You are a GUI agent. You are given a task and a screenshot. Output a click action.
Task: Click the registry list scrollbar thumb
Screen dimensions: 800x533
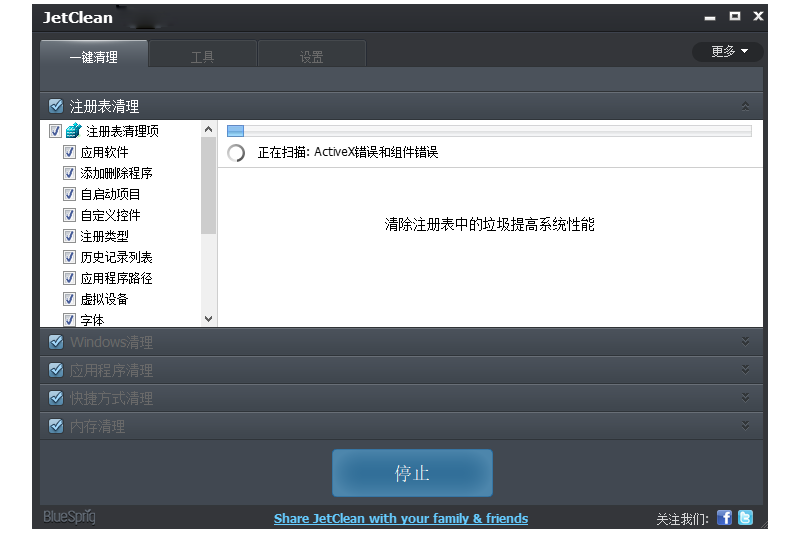coord(208,185)
